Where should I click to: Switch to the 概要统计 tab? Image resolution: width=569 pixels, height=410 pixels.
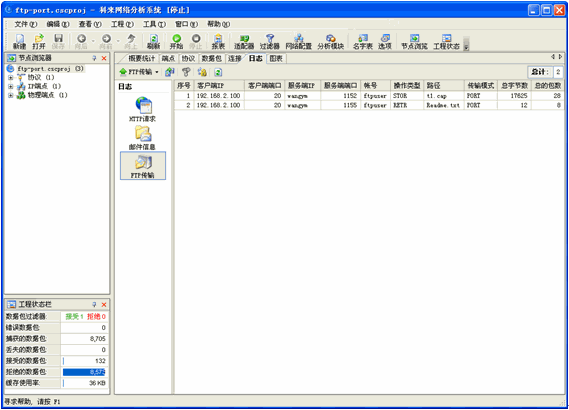(141, 58)
